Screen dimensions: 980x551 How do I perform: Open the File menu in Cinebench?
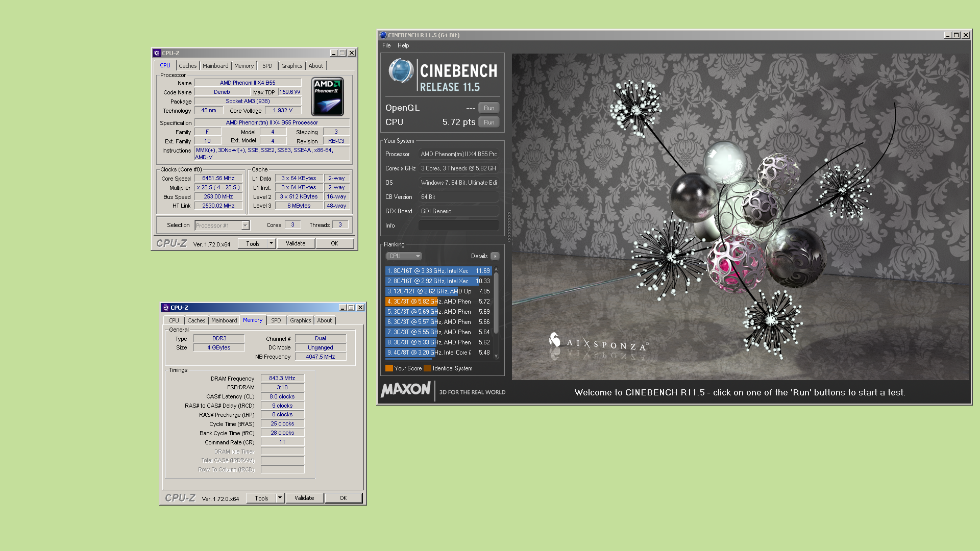386,45
